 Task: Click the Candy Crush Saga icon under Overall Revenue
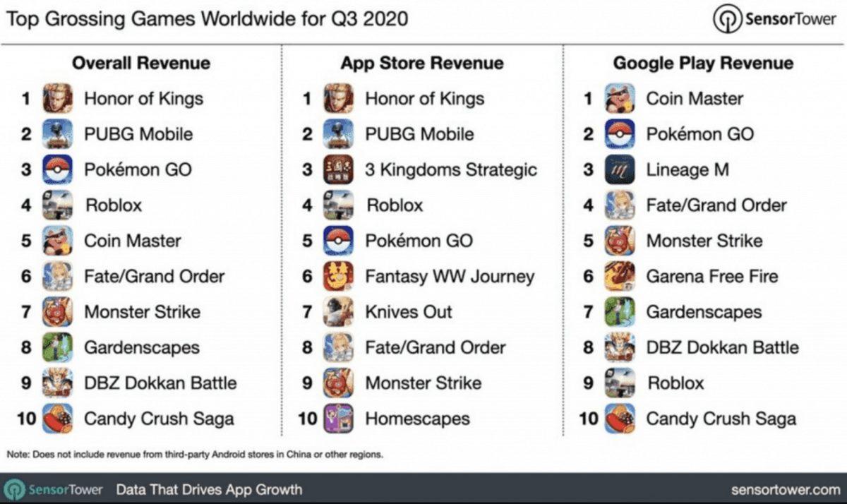(x=57, y=419)
